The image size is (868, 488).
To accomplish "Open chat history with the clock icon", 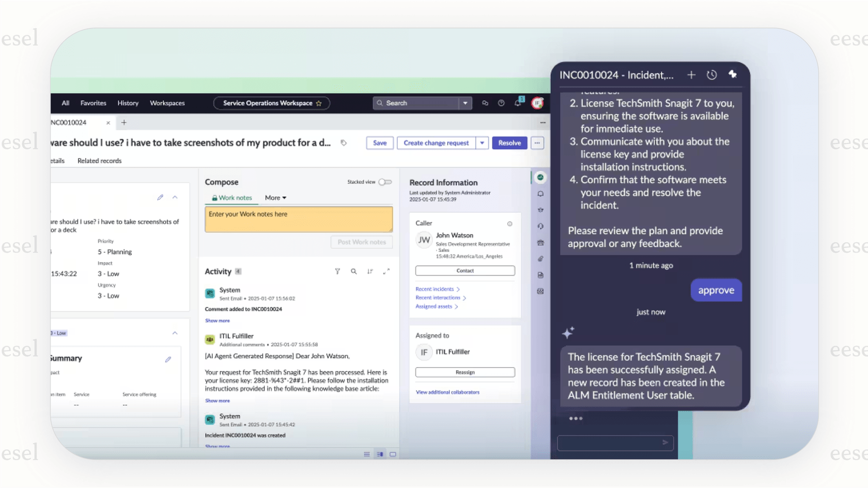I will pos(711,74).
